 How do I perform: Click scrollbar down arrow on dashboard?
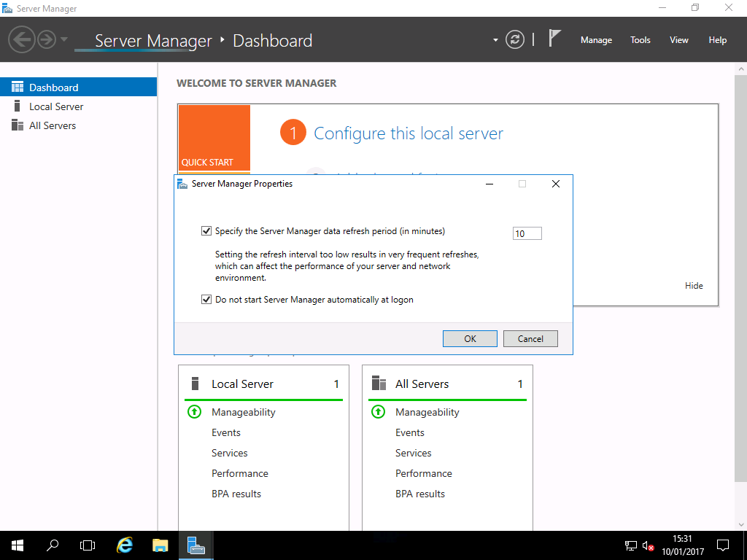[x=741, y=524]
